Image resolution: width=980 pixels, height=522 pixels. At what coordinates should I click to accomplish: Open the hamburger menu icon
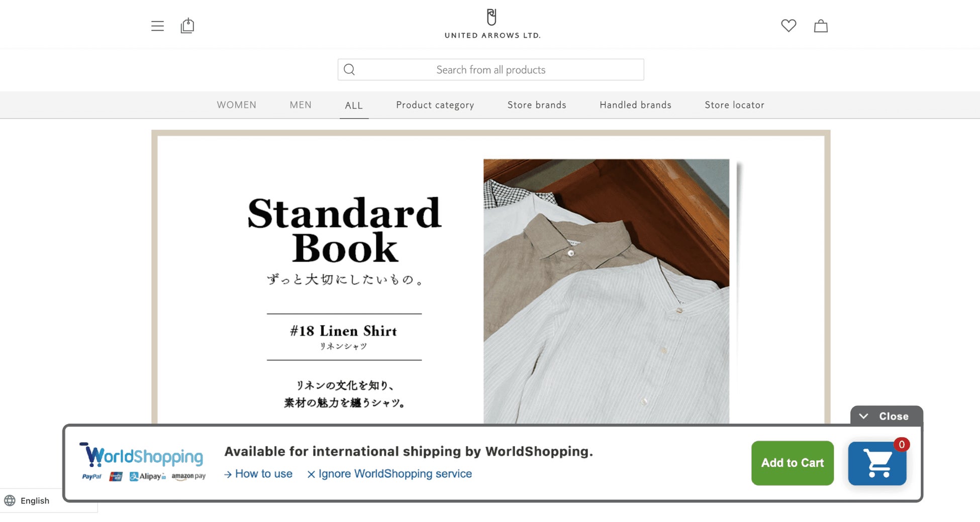point(157,26)
